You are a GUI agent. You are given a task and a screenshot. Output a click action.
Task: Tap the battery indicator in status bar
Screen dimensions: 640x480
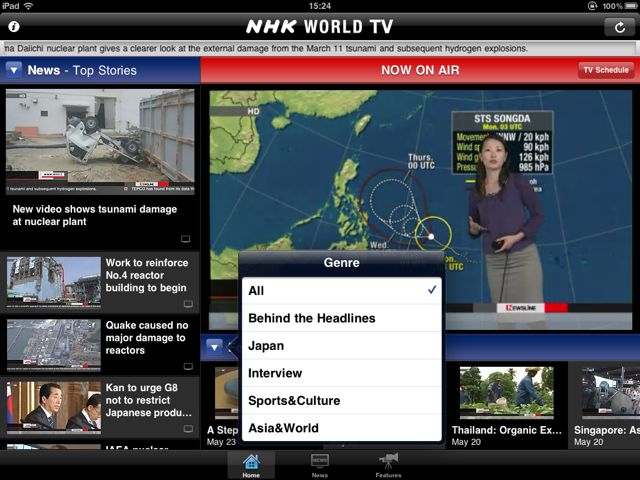pyautogui.click(x=631, y=6)
